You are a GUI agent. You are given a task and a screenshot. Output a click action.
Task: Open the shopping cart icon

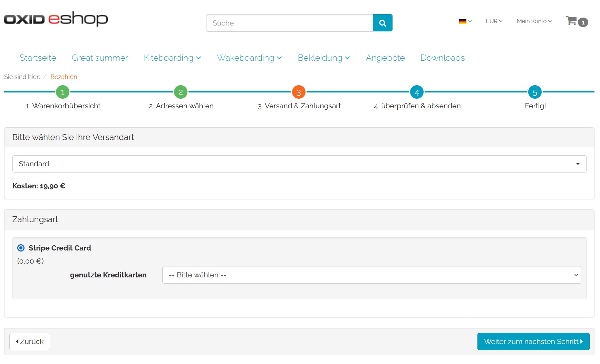click(572, 21)
